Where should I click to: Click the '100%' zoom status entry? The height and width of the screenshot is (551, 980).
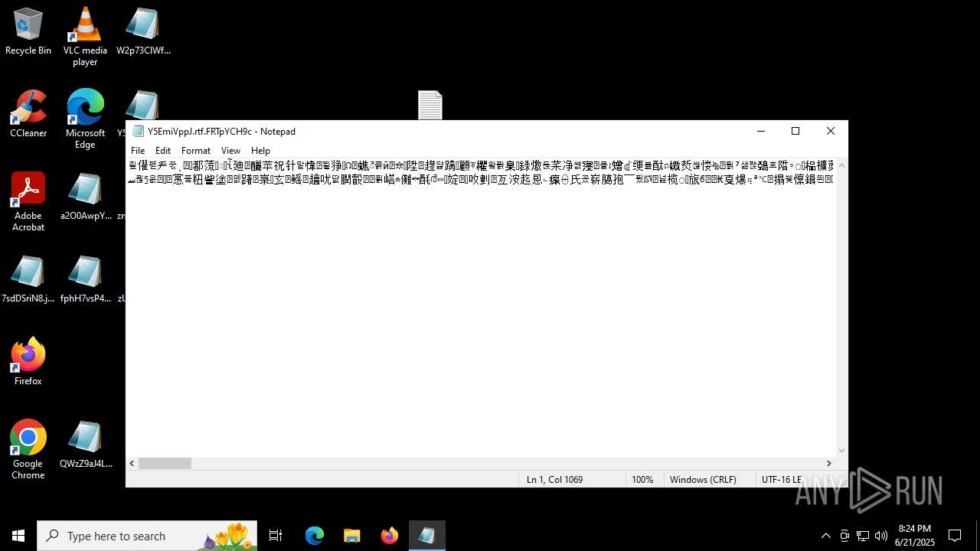pyautogui.click(x=642, y=479)
